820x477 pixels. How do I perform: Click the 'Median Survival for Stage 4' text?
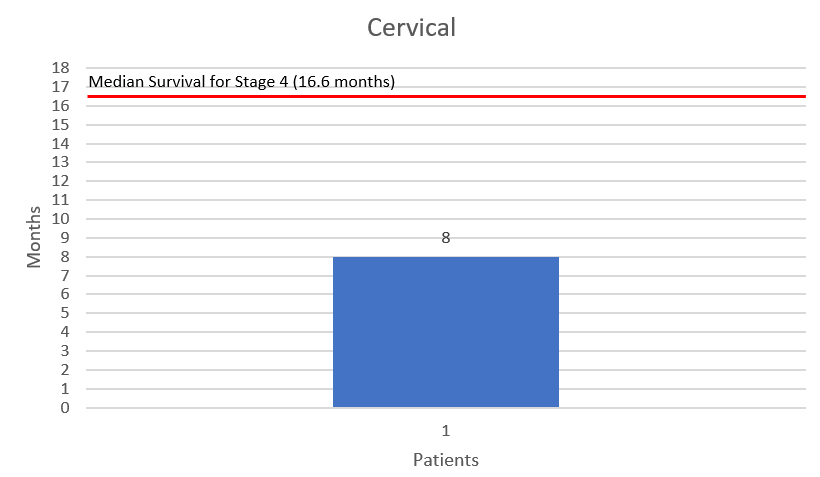pos(242,82)
